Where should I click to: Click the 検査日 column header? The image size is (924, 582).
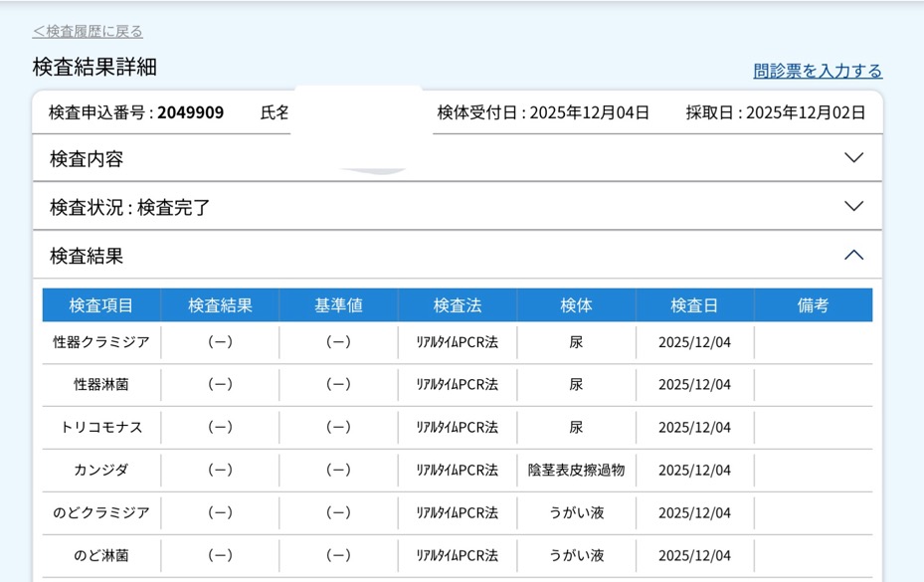point(694,305)
